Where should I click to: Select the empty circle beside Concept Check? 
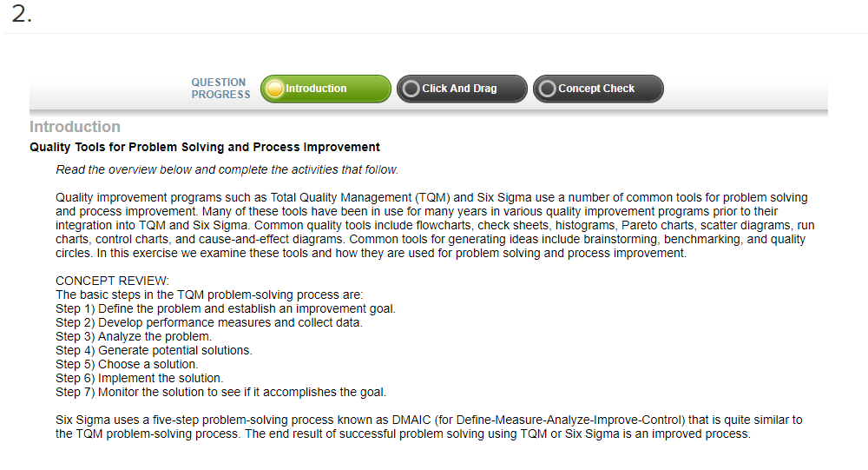click(547, 89)
